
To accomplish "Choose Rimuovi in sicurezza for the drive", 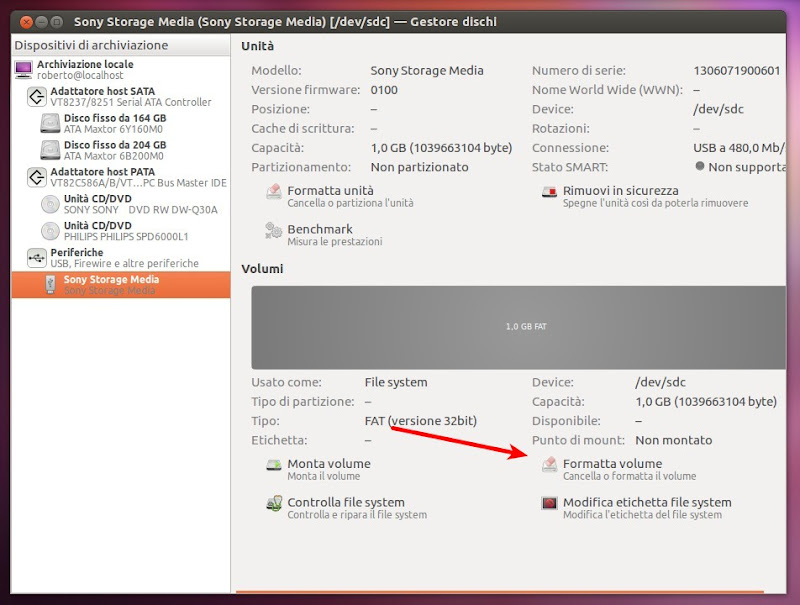I will coord(645,196).
